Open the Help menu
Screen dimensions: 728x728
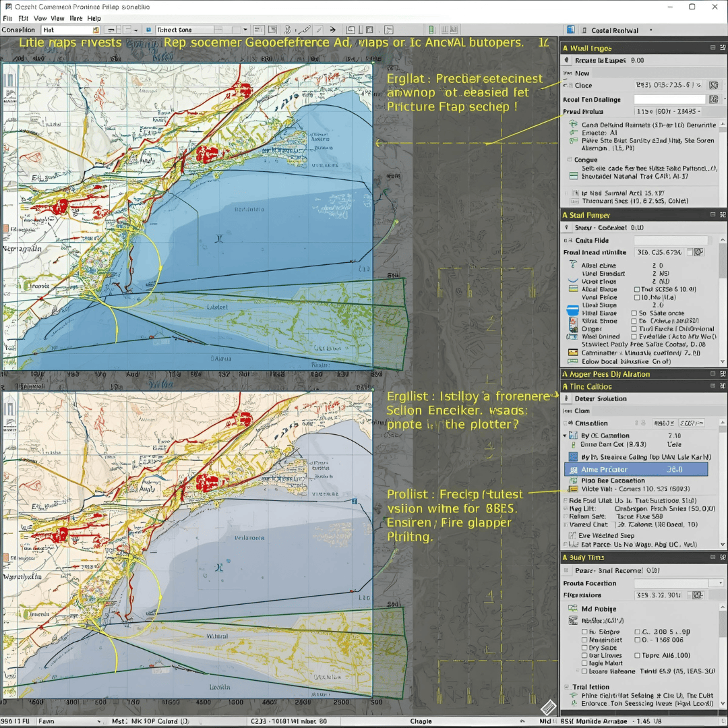94,18
